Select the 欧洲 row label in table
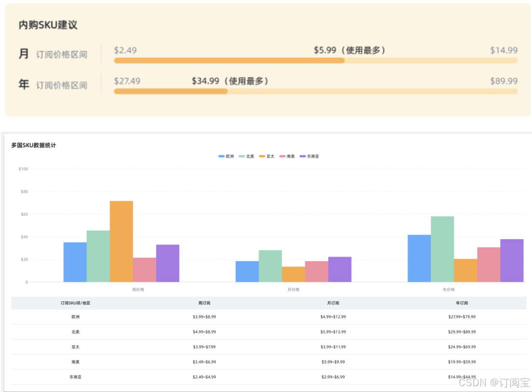This screenshot has width=532, height=392. (75, 317)
